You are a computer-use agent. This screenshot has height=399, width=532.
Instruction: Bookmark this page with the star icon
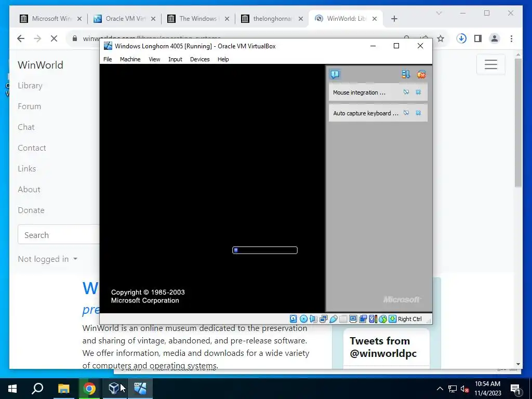click(441, 38)
